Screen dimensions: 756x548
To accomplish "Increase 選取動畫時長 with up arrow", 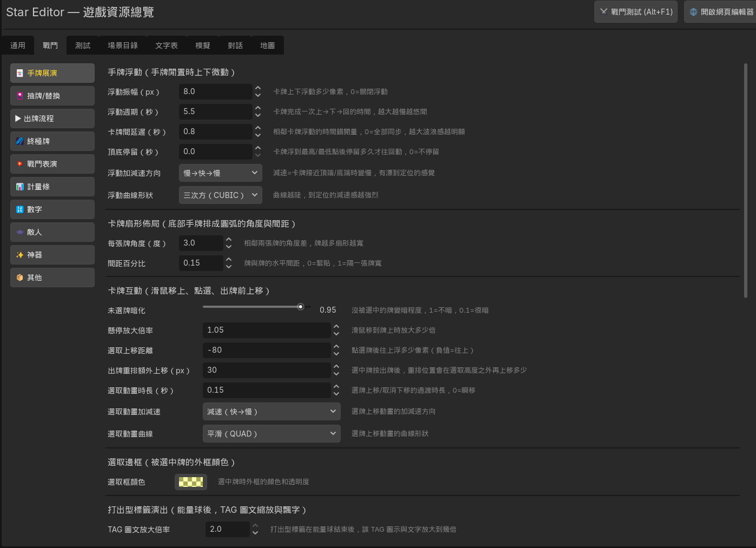I will coord(336,387).
